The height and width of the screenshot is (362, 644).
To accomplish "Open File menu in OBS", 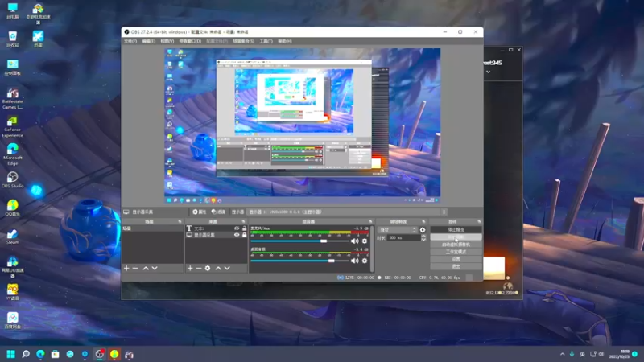I will pos(130,41).
